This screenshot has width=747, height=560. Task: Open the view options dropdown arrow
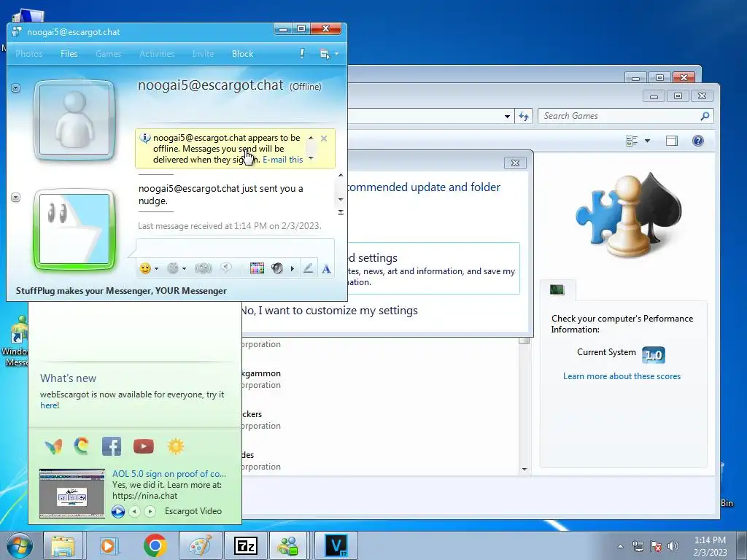pyautogui.click(x=647, y=141)
